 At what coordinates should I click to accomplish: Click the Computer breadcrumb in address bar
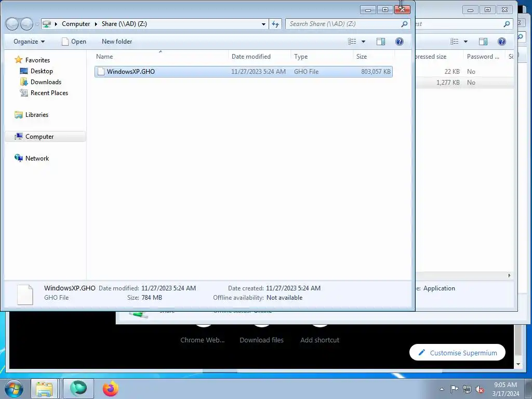click(76, 24)
